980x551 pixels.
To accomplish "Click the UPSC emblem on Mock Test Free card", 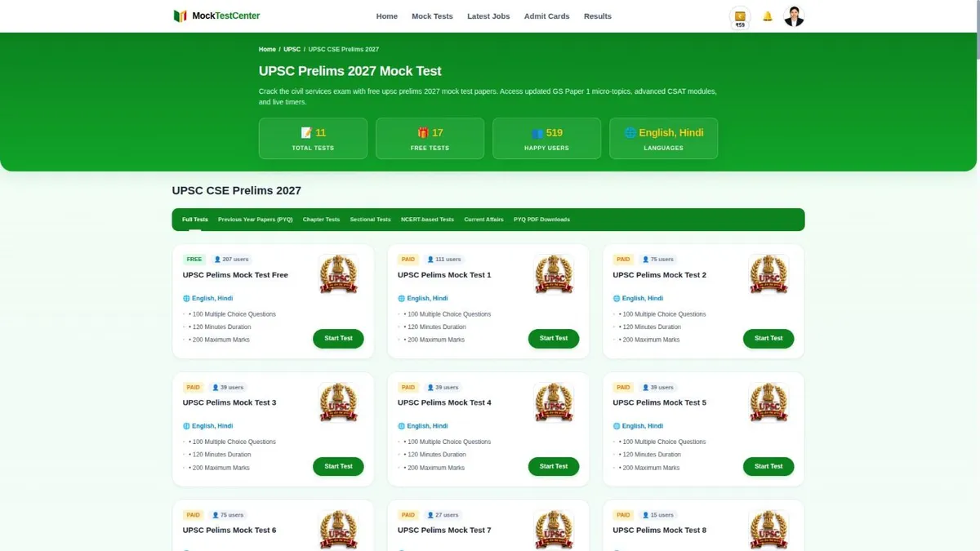I will 338,274.
